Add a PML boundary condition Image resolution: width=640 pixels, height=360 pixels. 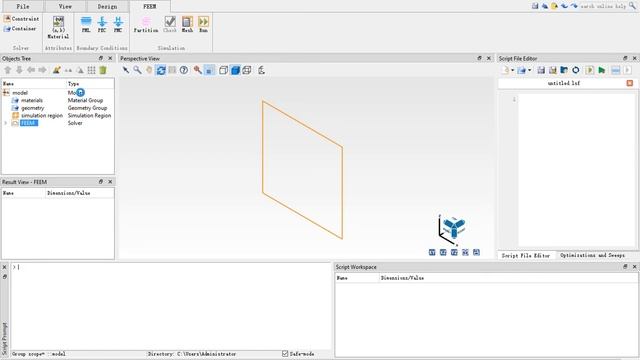(x=86, y=24)
